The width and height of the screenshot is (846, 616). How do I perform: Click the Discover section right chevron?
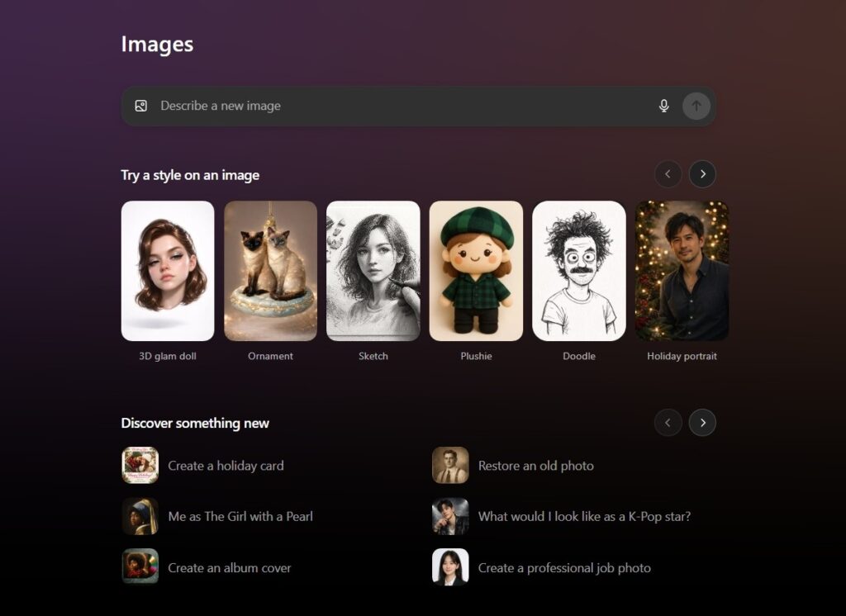point(703,422)
